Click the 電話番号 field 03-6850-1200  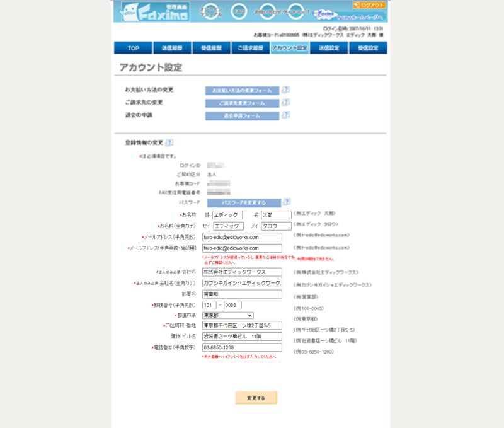(x=242, y=347)
